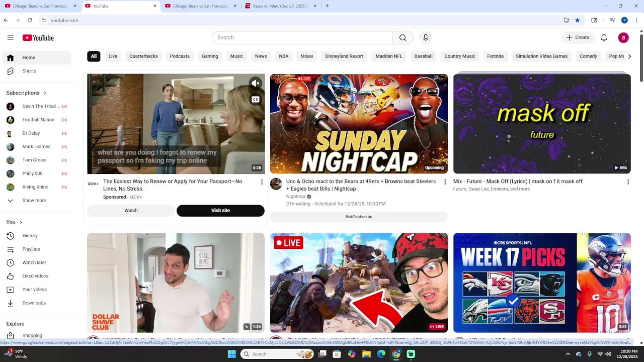Go to Home in the sidebar
This screenshot has width=644, height=362.
click(x=36, y=58)
